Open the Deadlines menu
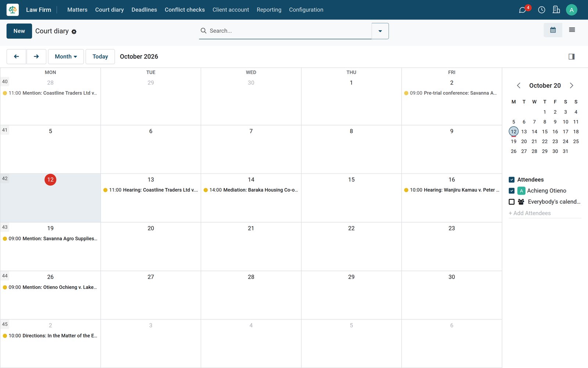 click(144, 10)
